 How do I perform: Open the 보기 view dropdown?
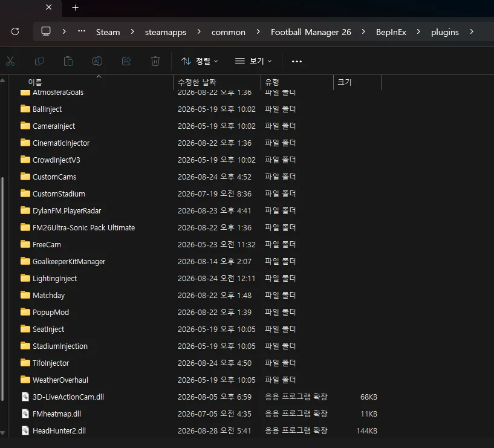coord(253,61)
